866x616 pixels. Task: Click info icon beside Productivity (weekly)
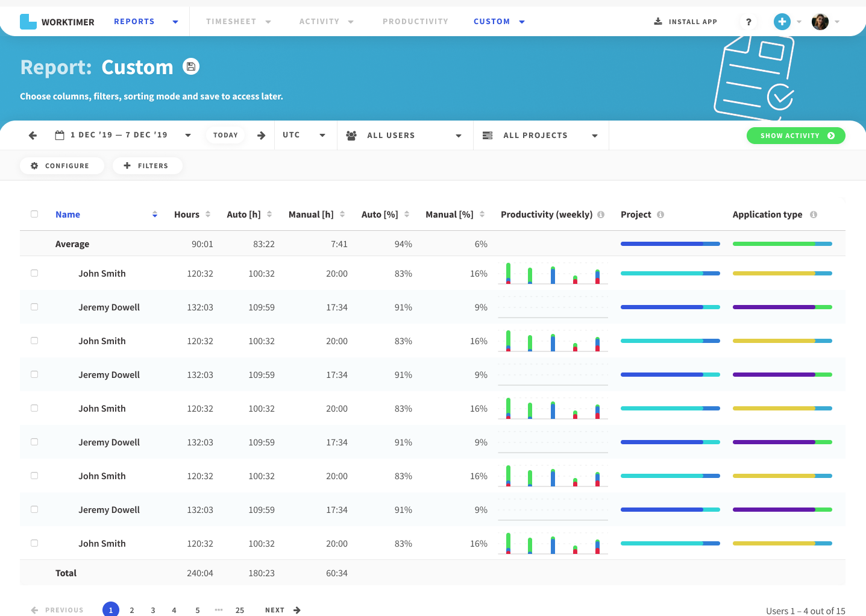pos(601,215)
